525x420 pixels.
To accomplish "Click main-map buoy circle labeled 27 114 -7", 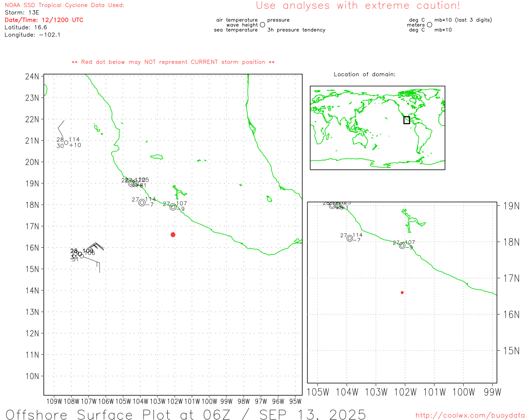I will pos(142,203).
